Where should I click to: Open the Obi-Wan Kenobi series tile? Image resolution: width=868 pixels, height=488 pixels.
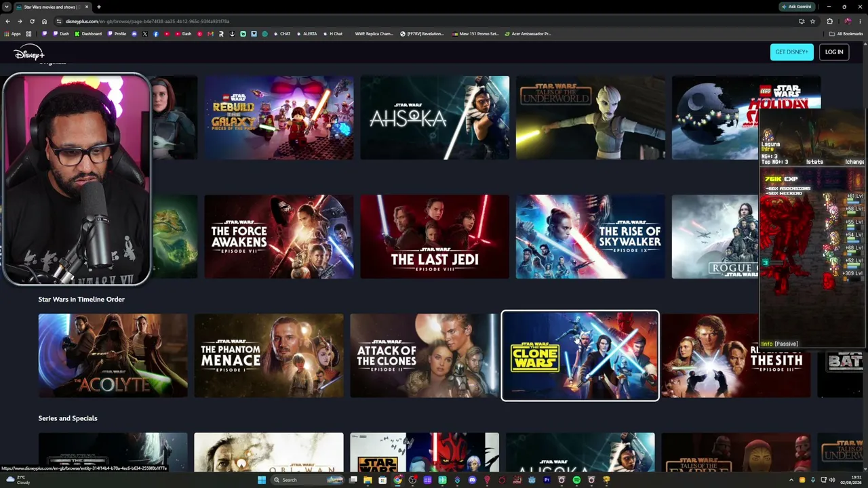(x=269, y=452)
